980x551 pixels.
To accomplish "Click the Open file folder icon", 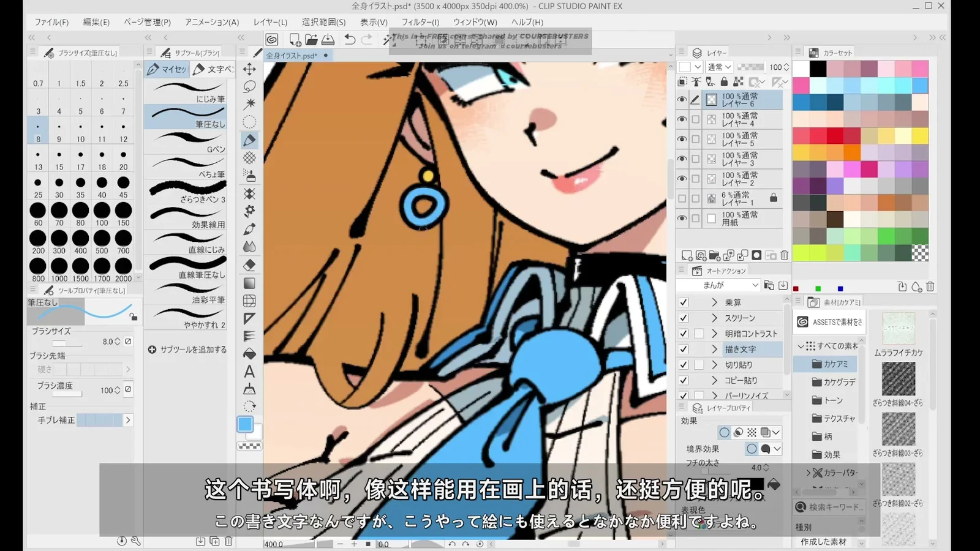I will 311,40.
